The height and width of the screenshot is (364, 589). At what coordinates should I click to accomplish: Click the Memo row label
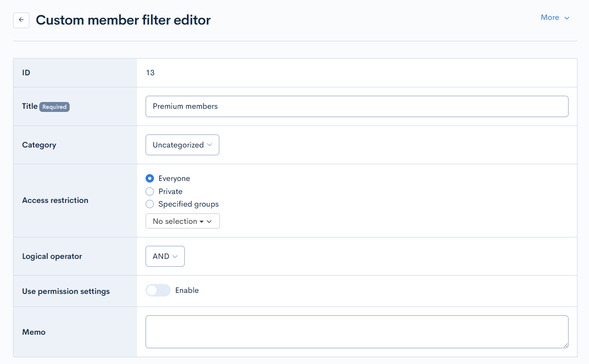(34, 332)
